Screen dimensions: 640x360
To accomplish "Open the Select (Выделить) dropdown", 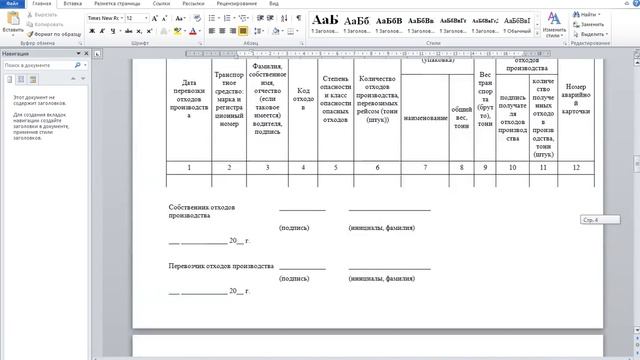I will (x=591, y=34).
